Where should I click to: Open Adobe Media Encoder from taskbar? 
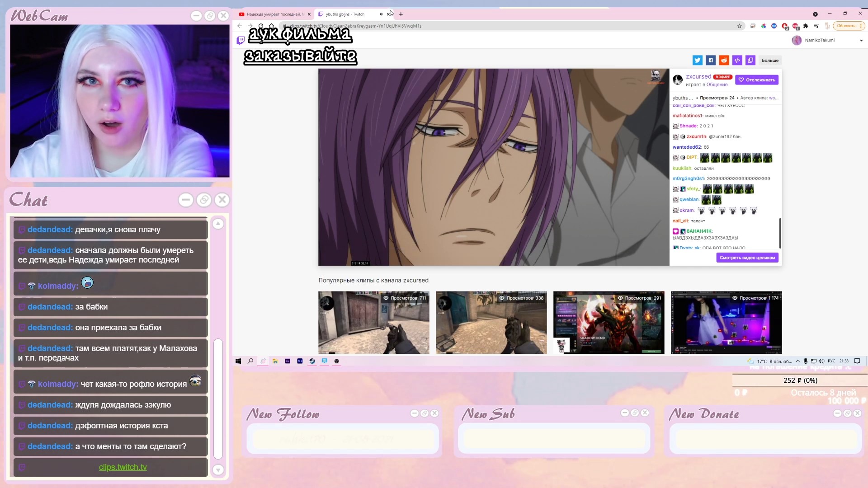pos(300,361)
